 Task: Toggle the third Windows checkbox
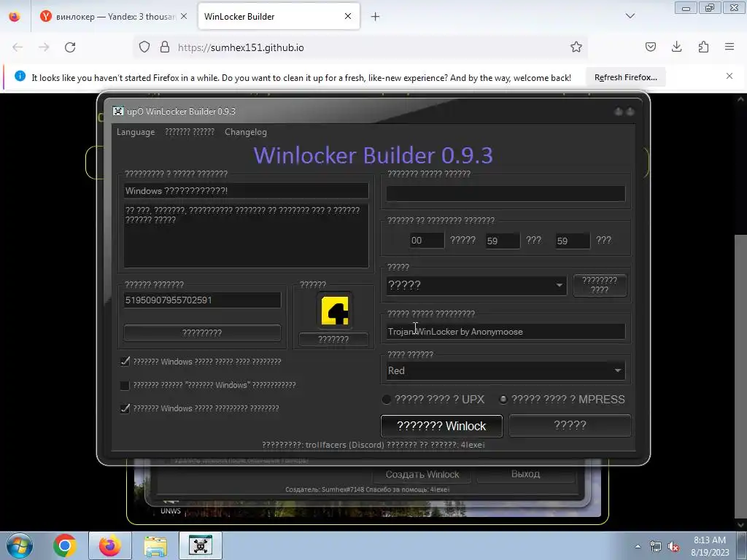(x=125, y=408)
